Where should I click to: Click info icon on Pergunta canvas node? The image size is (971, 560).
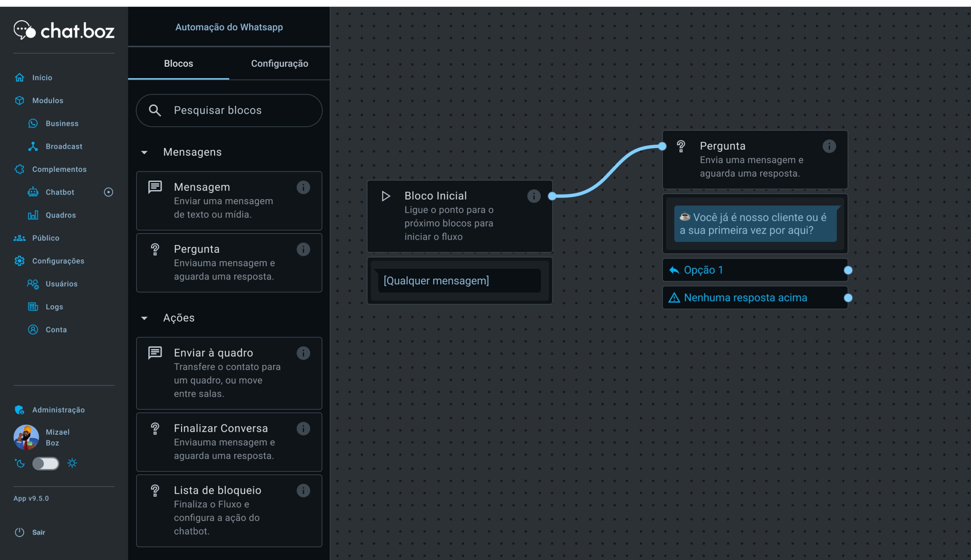[x=829, y=146]
